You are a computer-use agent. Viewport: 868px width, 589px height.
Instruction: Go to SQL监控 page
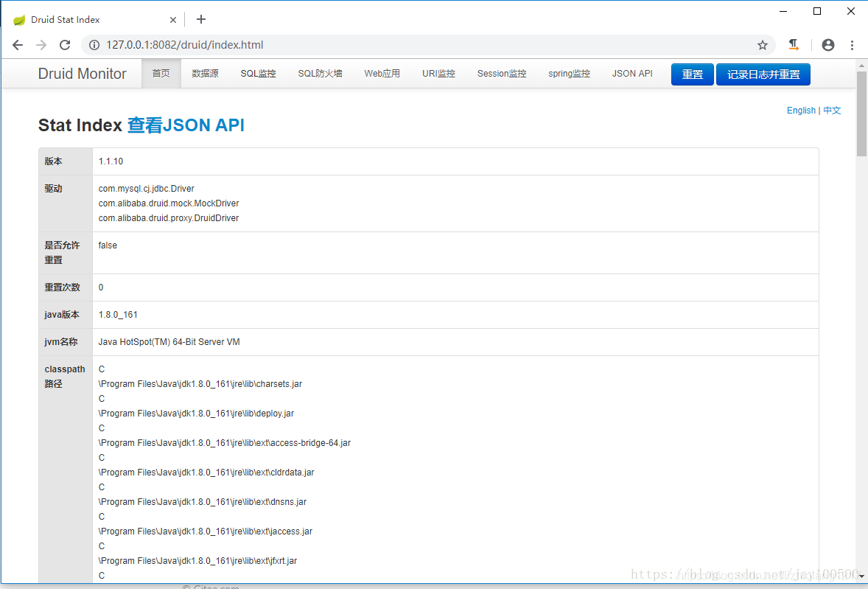(x=258, y=74)
